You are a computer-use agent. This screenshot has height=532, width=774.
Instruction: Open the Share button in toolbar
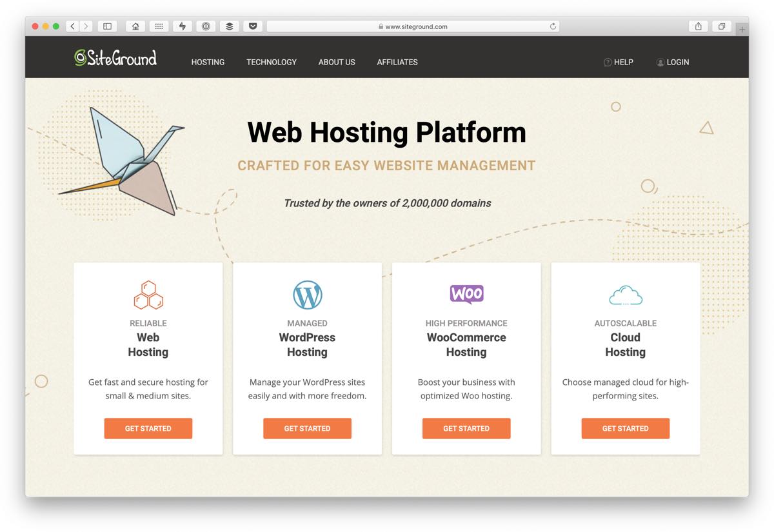point(698,26)
